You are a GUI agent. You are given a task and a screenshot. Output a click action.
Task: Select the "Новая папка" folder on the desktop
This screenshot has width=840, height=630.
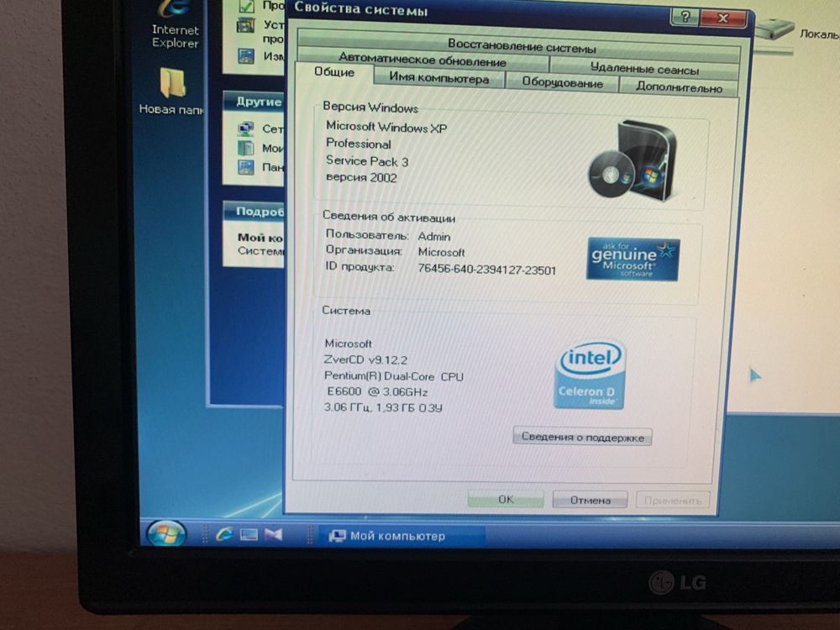pos(172,90)
